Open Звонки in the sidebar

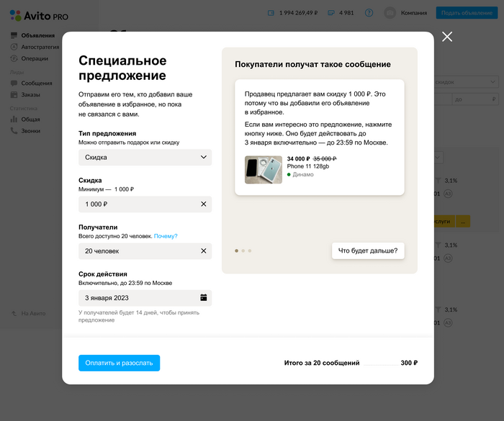tap(30, 131)
